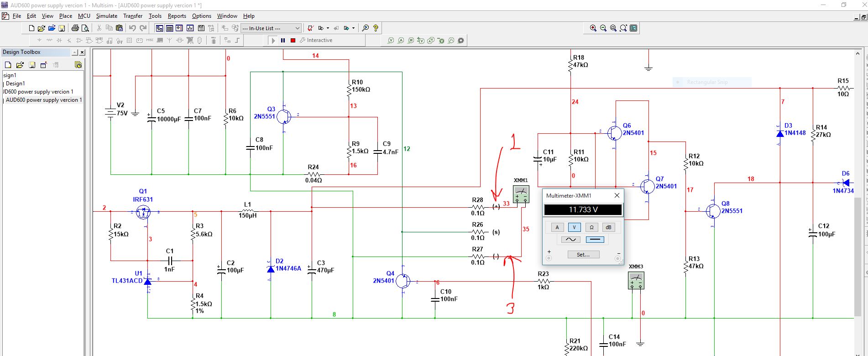Switch multimeter to ohmmeter mode Ω

tap(591, 227)
